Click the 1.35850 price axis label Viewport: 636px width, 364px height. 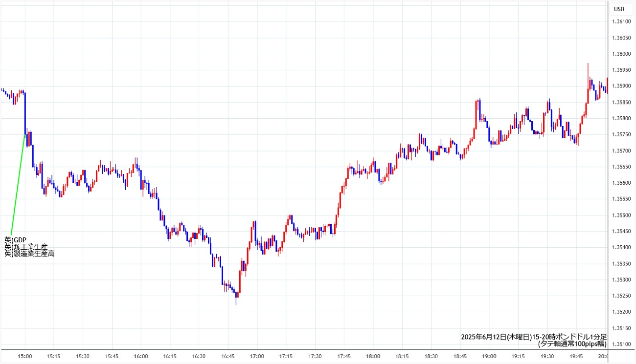[622, 102]
